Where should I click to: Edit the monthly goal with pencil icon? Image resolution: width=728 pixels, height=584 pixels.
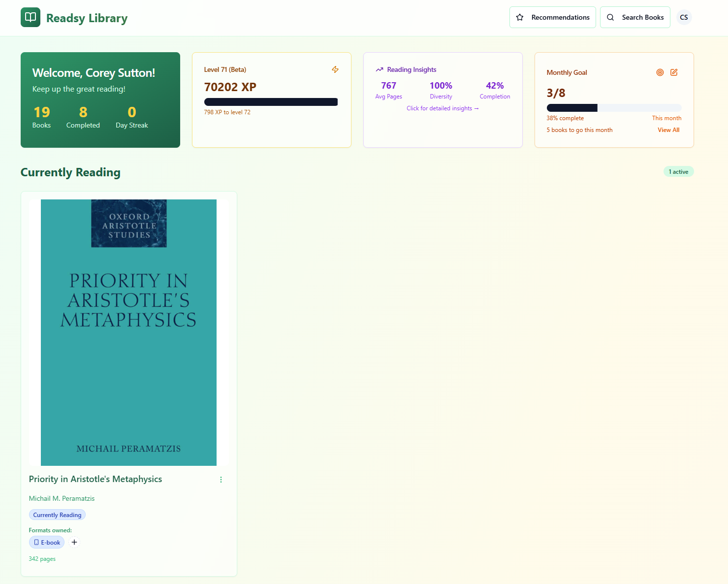coord(674,72)
